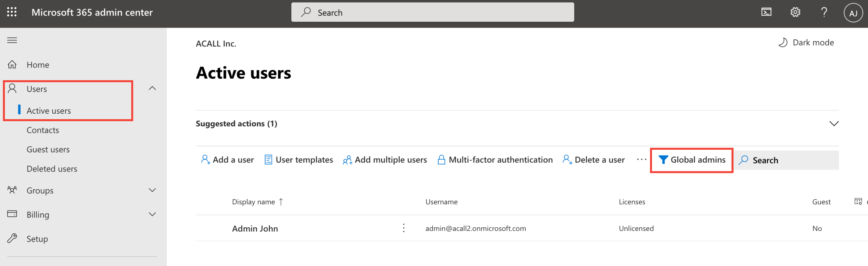Expand the Billing section chevron
This screenshot has height=266, width=868.
[x=152, y=214]
